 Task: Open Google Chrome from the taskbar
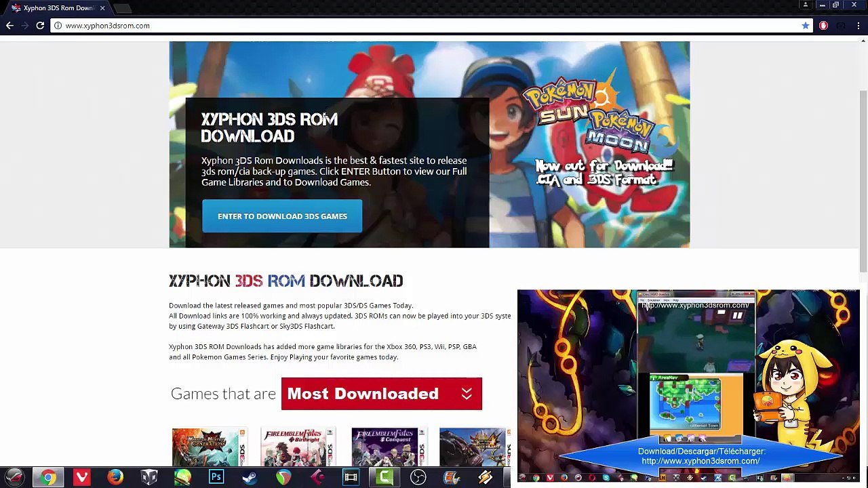48,478
